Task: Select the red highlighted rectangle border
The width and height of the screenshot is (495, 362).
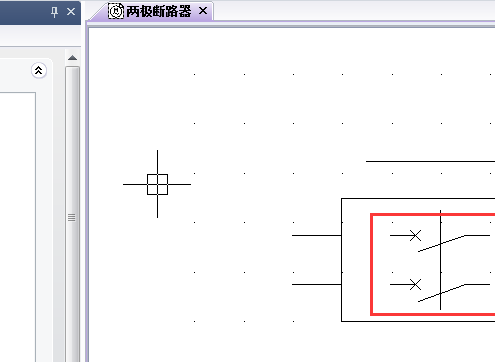Action: [372, 264]
